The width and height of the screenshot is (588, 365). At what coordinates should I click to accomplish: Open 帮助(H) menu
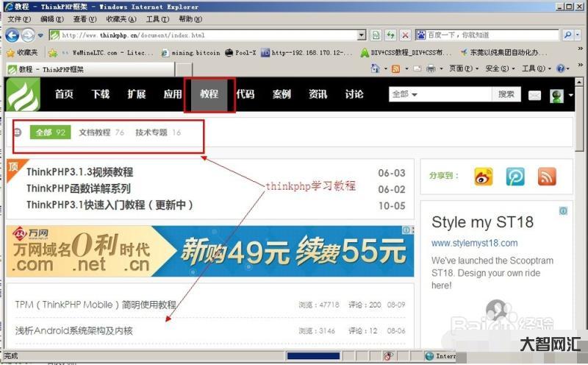[x=190, y=19]
